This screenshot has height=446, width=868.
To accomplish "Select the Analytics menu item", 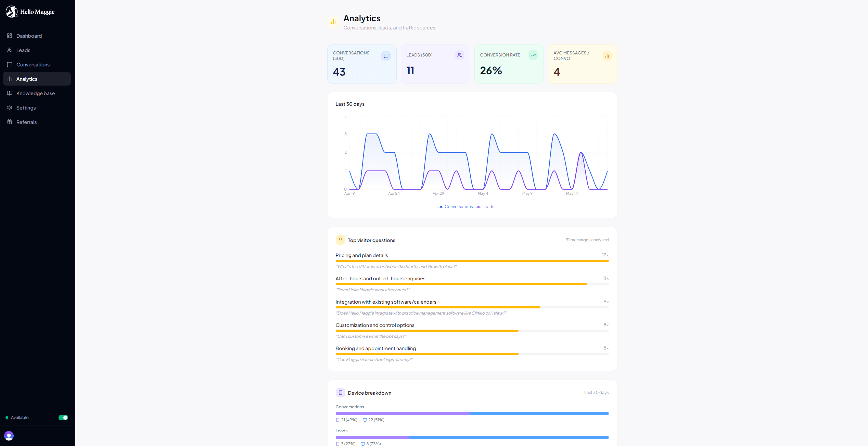I will (x=37, y=79).
